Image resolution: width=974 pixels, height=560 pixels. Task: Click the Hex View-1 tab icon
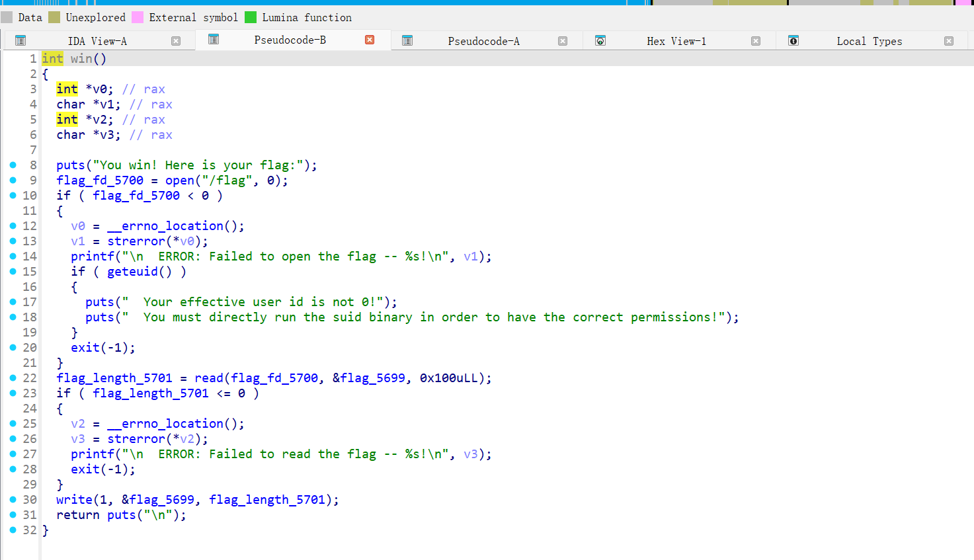click(x=600, y=41)
